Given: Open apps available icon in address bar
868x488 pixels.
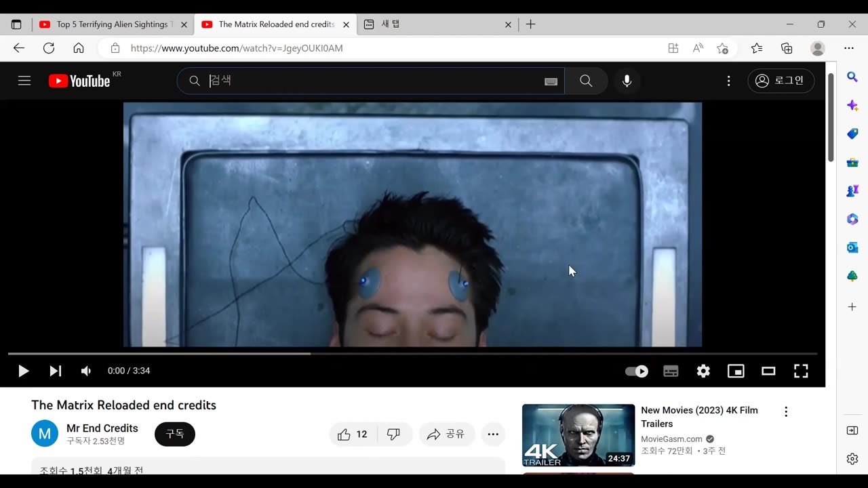Looking at the screenshot, I should point(673,48).
